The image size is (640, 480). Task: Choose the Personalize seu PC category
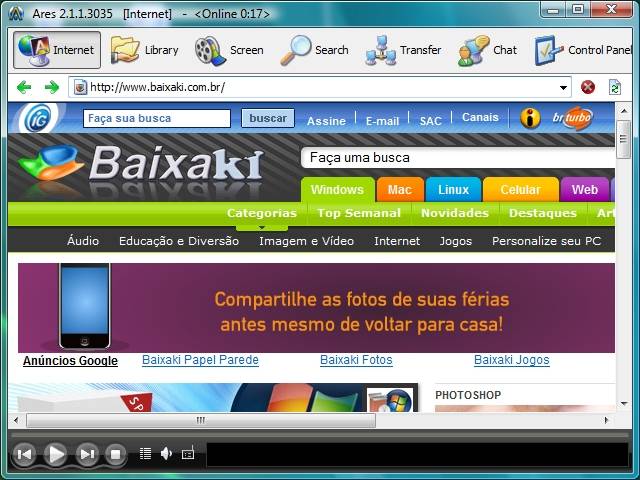[547, 241]
